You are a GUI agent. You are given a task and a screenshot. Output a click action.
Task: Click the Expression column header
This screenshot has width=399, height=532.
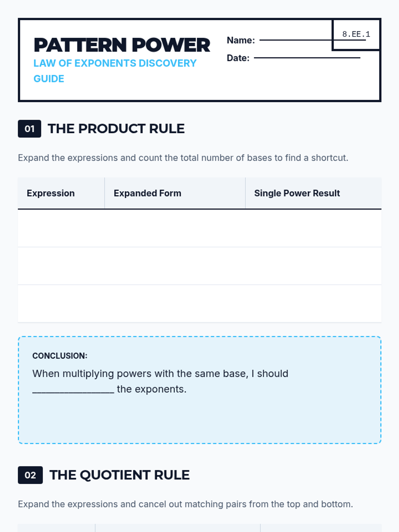coord(51,193)
